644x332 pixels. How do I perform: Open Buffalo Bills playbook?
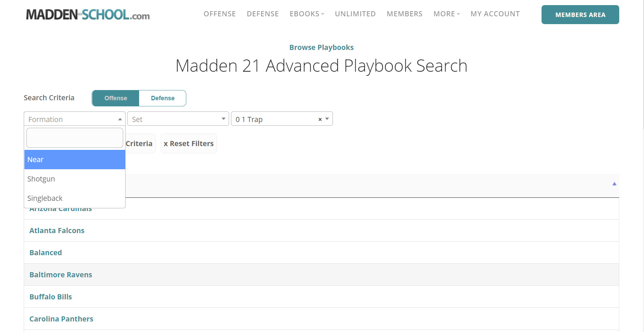[51, 297]
